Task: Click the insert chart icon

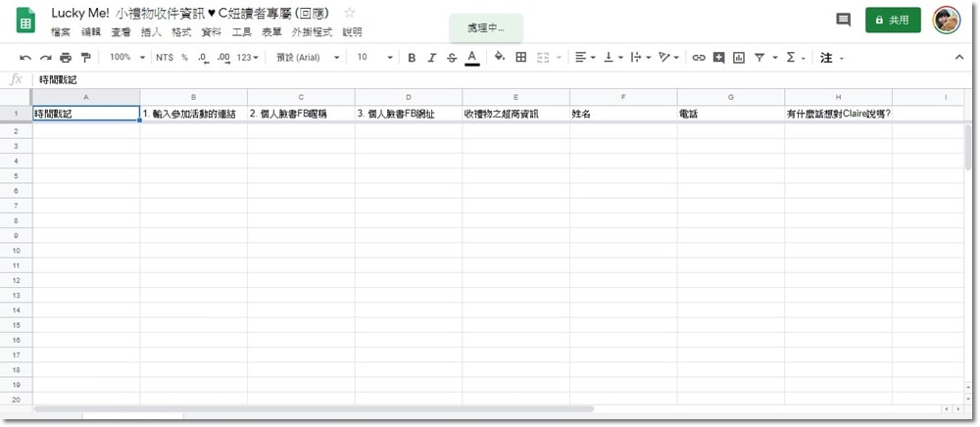Action: pyautogui.click(x=739, y=58)
